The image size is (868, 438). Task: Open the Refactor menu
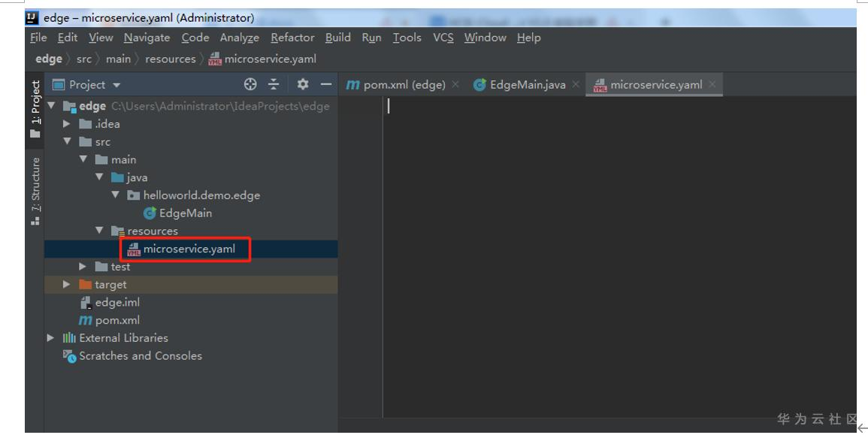[x=292, y=38]
